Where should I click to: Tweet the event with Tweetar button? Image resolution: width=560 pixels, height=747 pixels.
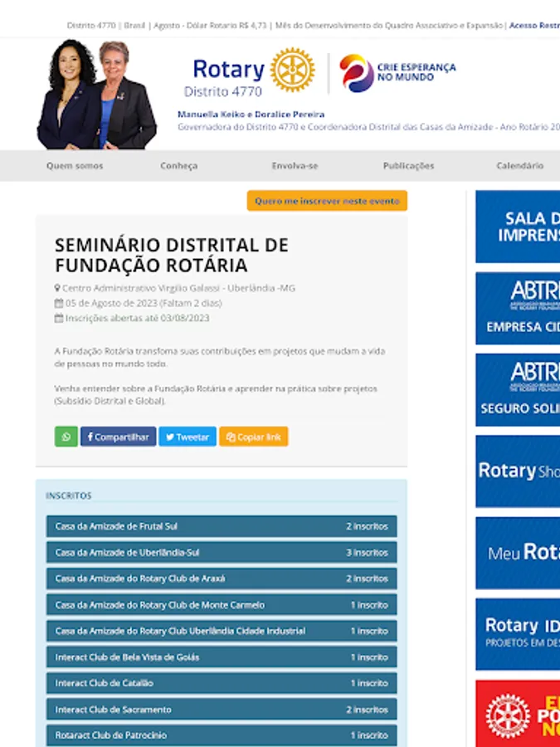tap(187, 437)
